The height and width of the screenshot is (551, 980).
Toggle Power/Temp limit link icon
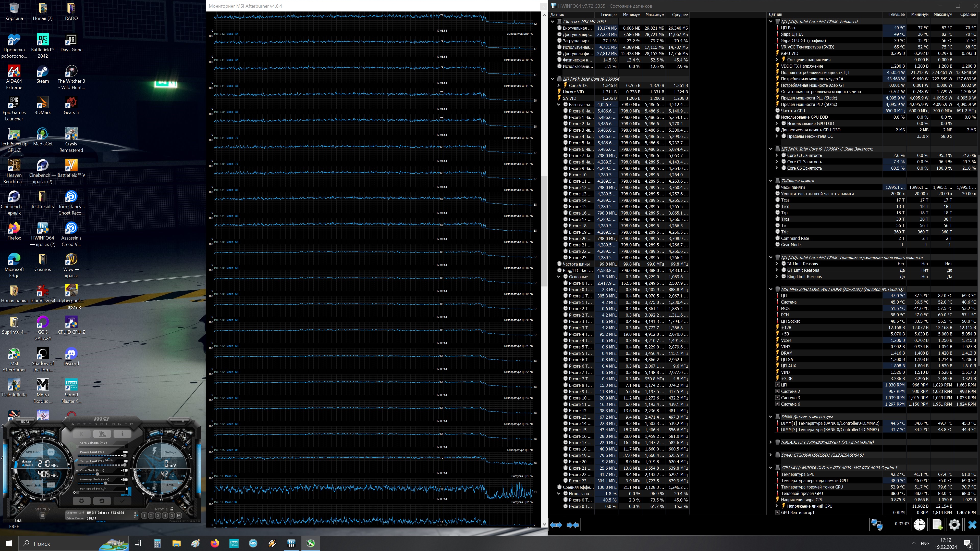click(76, 460)
